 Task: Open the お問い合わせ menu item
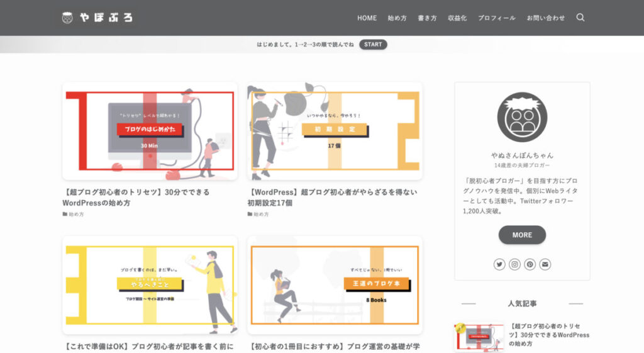546,18
